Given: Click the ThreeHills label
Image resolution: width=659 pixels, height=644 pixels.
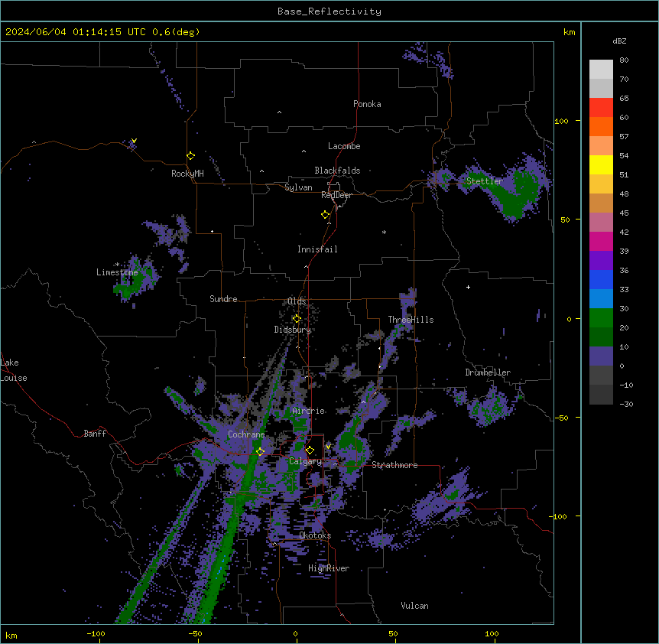Looking at the screenshot, I should point(411,320).
